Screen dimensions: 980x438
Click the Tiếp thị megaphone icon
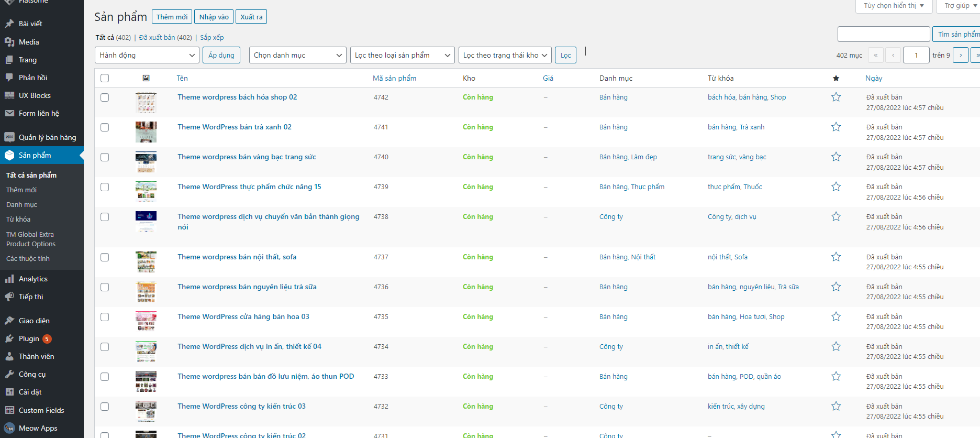[9, 297]
